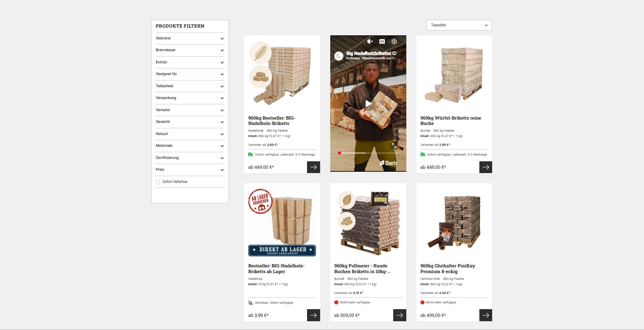Image resolution: width=644 pixels, height=330 pixels.
Task: Click the AB LAGER HAINICHEN stamp badge
Action: (x=260, y=201)
